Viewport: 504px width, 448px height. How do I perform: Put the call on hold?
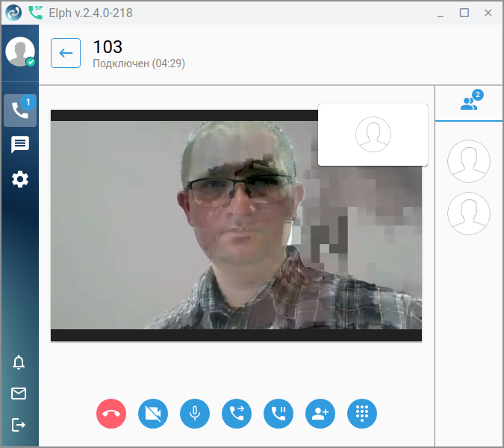click(x=279, y=414)
